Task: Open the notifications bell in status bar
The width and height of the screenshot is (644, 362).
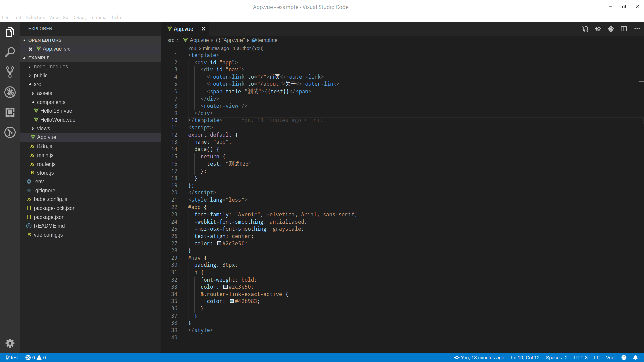Action: click(635, 358)
